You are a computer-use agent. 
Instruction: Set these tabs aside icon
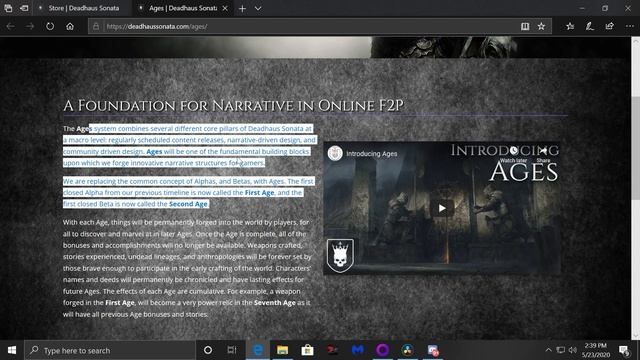(24, 8)
